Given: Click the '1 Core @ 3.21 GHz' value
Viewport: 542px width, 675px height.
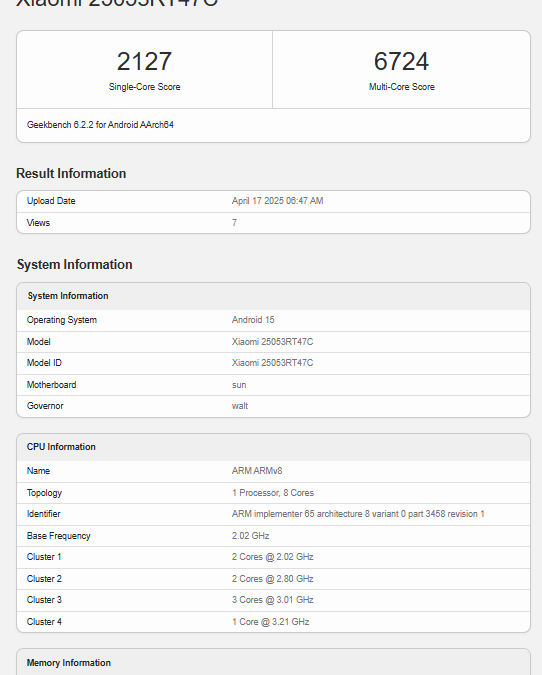Looking at the screenshot, I should 270,622.
